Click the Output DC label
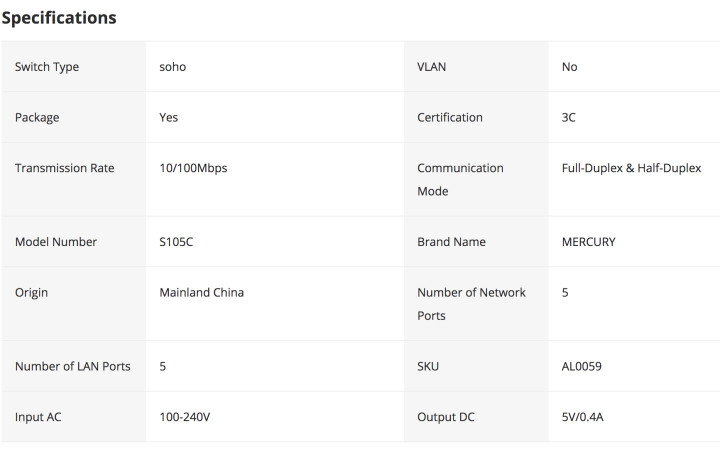Screen dimensions: 720x468 448,417
